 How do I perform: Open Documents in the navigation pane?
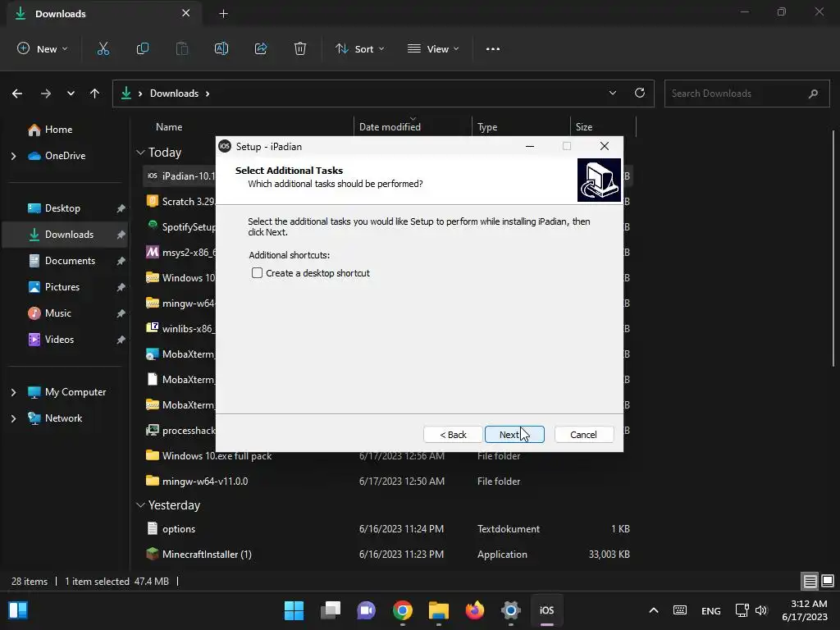click(70, 261)
